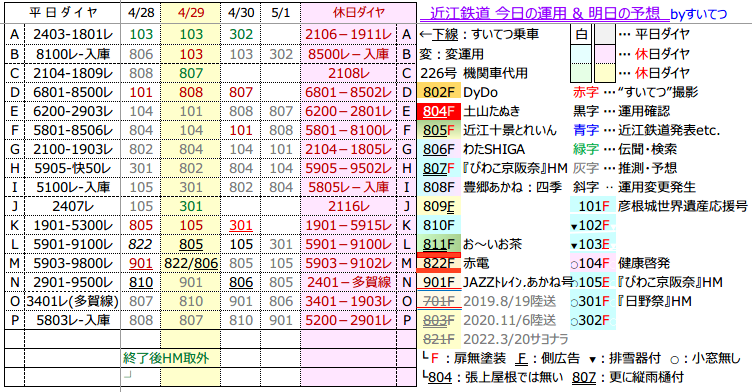The height and width of the screenshot is (392, 752).
Task: Select holiday cell 5200-2901レ in row P
Action: (349, 320)
